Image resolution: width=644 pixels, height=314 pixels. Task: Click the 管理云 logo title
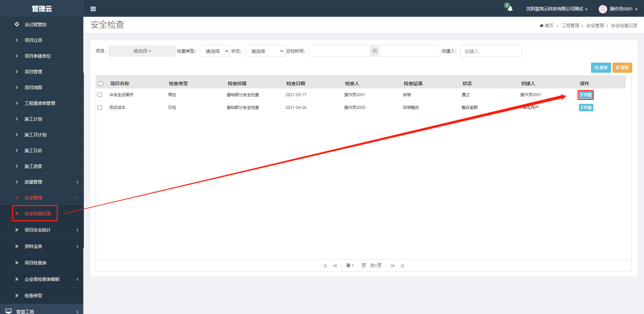point(42,9)
